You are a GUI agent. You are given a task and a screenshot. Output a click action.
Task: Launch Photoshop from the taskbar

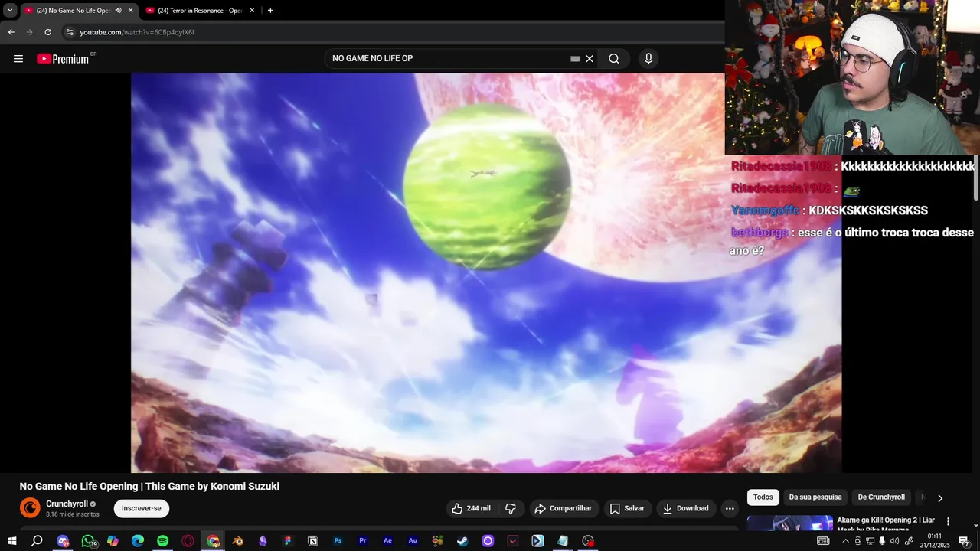tap(338, 541)
